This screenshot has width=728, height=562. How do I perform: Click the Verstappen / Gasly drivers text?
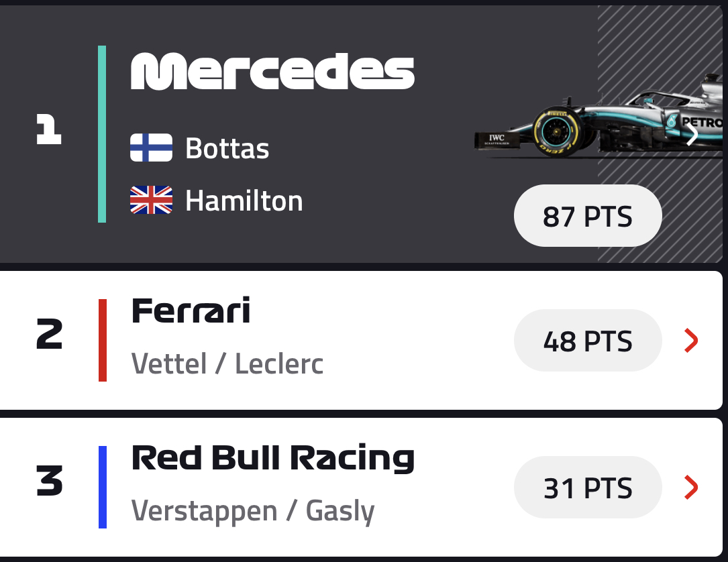pos(253,510)
